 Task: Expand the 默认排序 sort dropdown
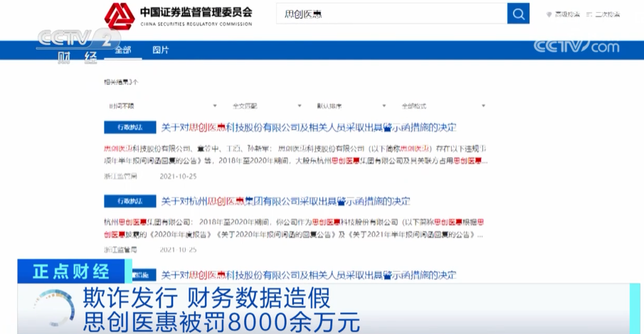tap(351, 106)
